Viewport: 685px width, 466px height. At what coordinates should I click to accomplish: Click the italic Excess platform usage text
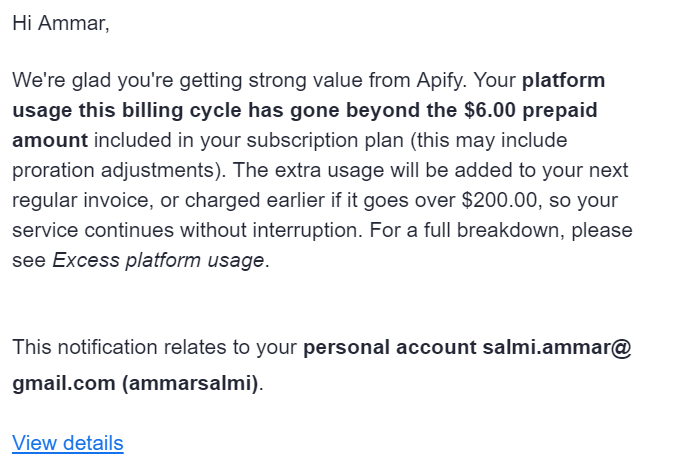pos(158,261)
